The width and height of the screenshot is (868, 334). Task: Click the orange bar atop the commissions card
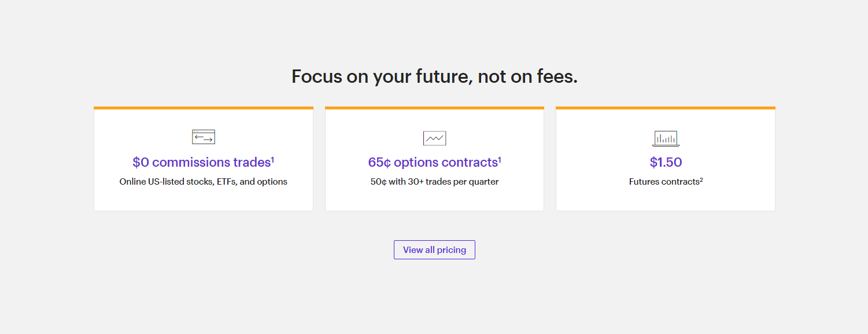pos(203,108)
